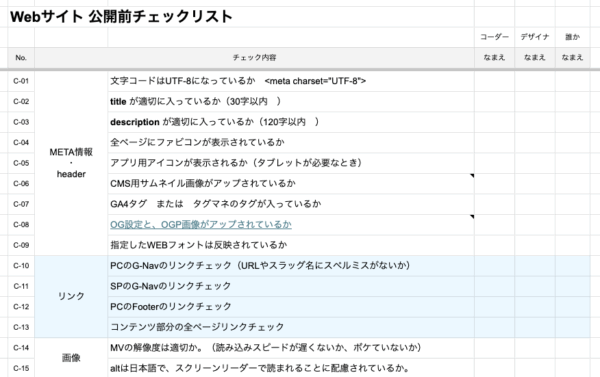Select row number cell C-05
Image resolution: width=600 pixels, height=377 pixels.
tap(21, 163)
